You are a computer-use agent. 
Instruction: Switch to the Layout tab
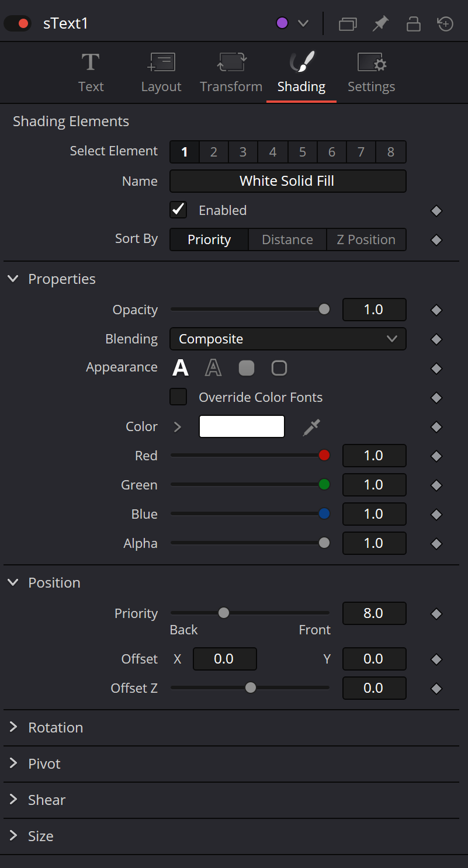point(161,72)
